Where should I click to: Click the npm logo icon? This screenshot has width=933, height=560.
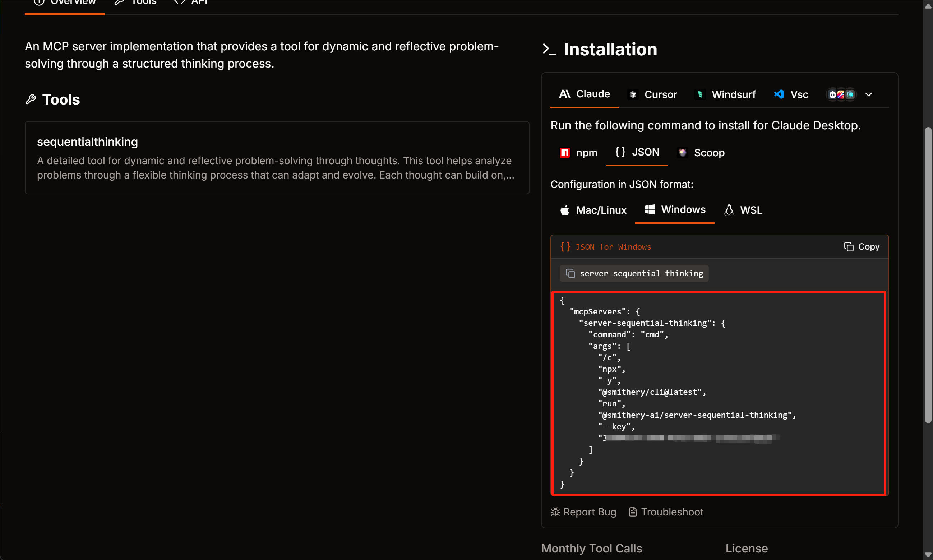565,152
